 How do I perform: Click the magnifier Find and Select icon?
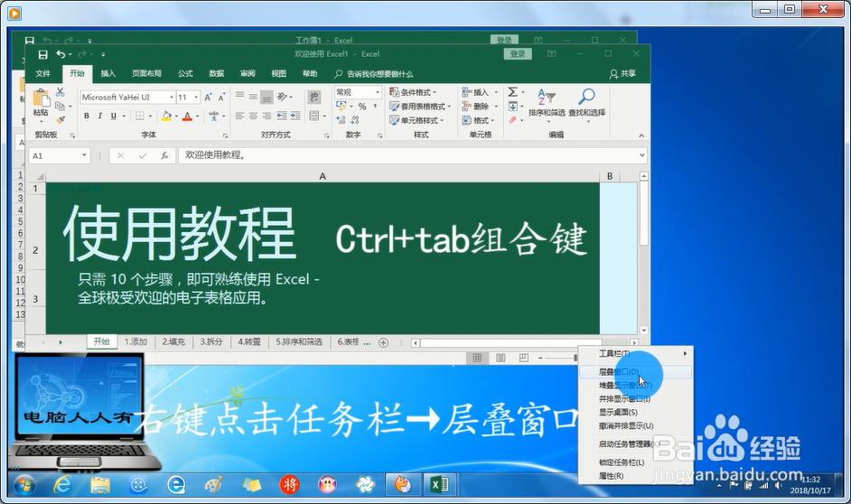586,98
